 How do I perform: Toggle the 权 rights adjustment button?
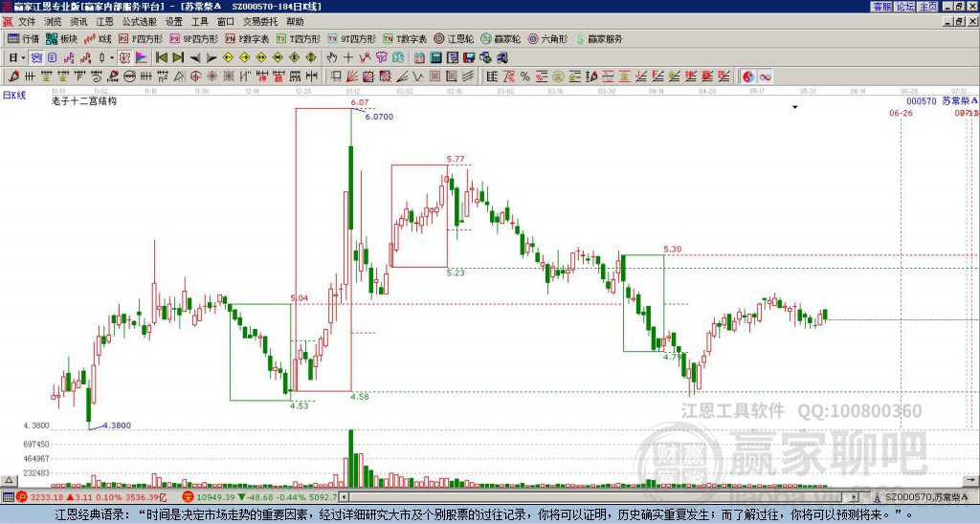[124, 57]
